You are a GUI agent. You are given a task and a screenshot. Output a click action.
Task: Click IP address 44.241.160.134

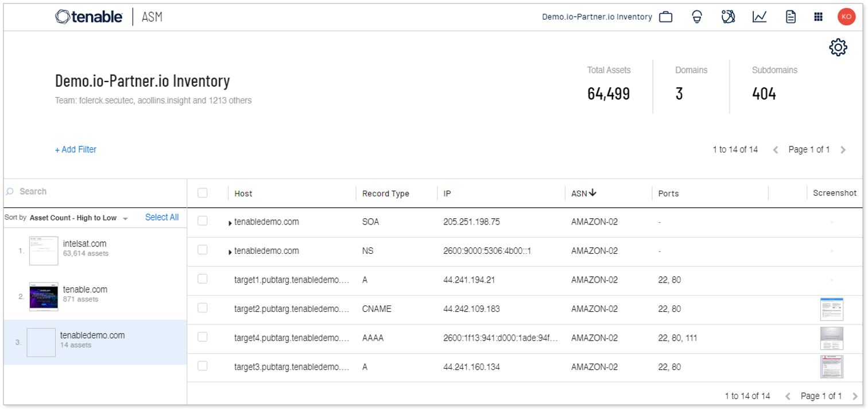472,368
